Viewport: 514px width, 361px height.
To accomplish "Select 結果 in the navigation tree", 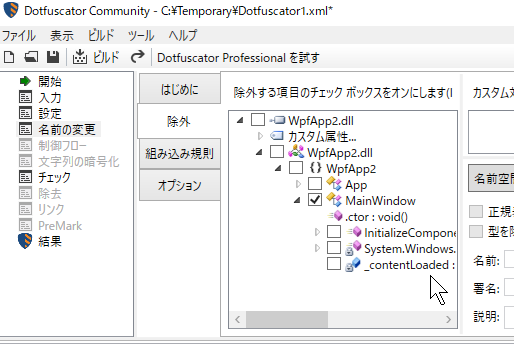I will pos(50,241).
